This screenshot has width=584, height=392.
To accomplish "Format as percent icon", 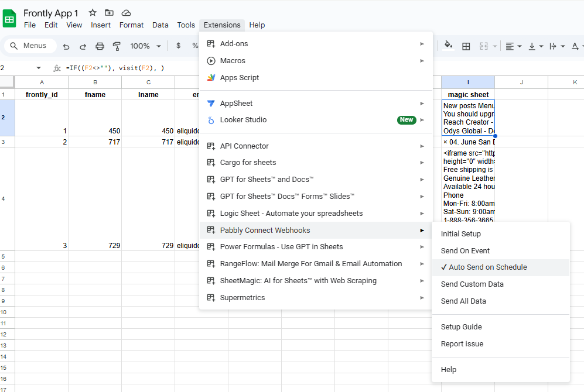I will pyautogui.click(x=195, y=46).
